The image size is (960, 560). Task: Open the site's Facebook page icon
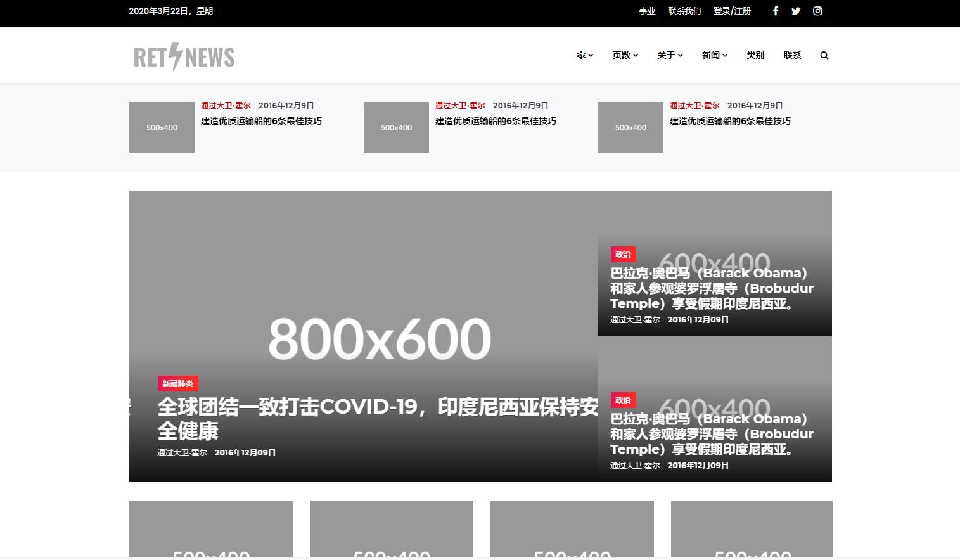tap(775, 11)
